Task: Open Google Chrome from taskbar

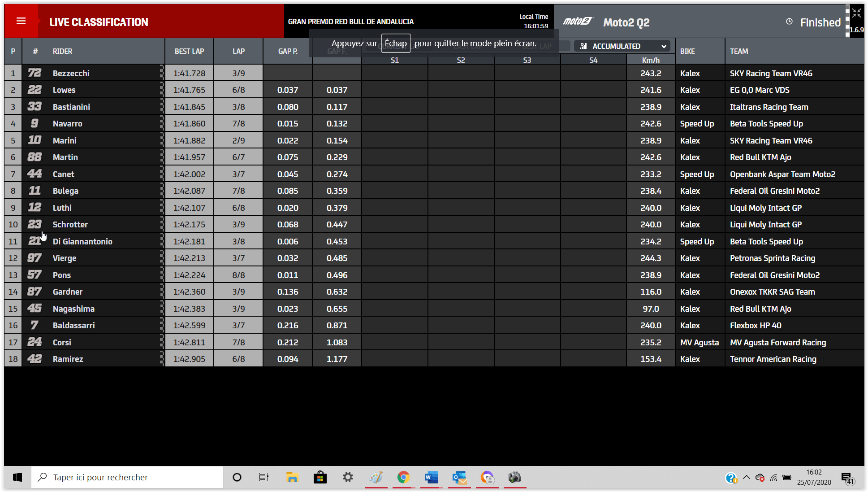Action: click(x=403, y=477)
